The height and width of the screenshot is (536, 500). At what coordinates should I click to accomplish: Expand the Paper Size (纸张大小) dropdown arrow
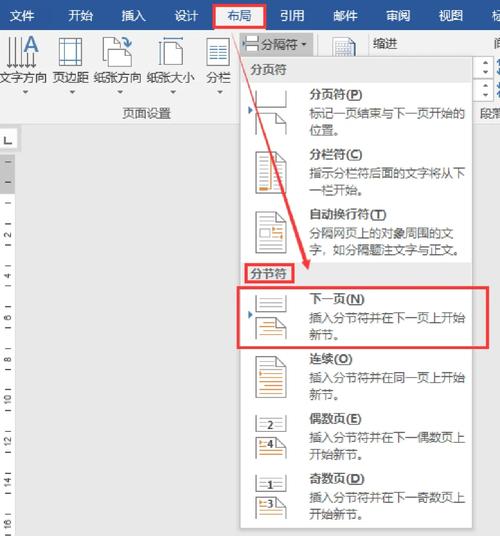173,92
